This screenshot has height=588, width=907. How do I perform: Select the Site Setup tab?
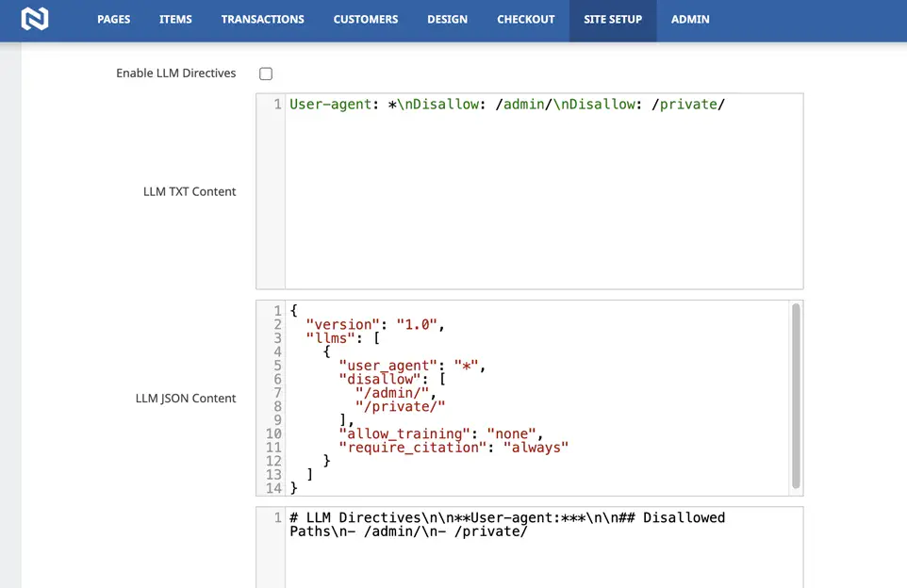click(612, 20)
